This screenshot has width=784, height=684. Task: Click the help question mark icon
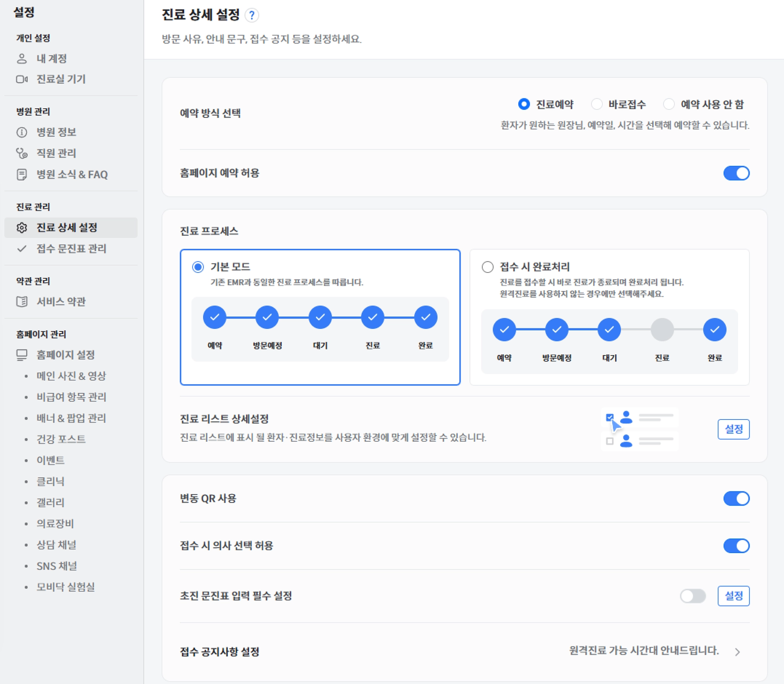click(252, 15)
